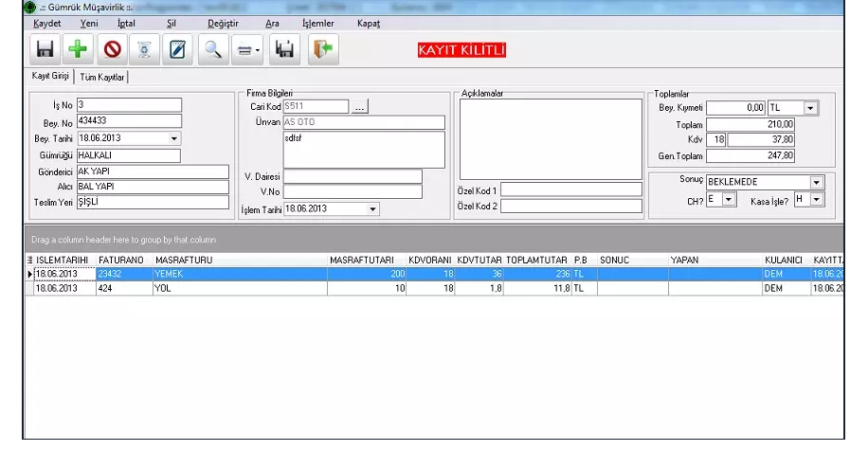Click the magnifying glass Search icon
868x451 pixels.
(213, 50)
